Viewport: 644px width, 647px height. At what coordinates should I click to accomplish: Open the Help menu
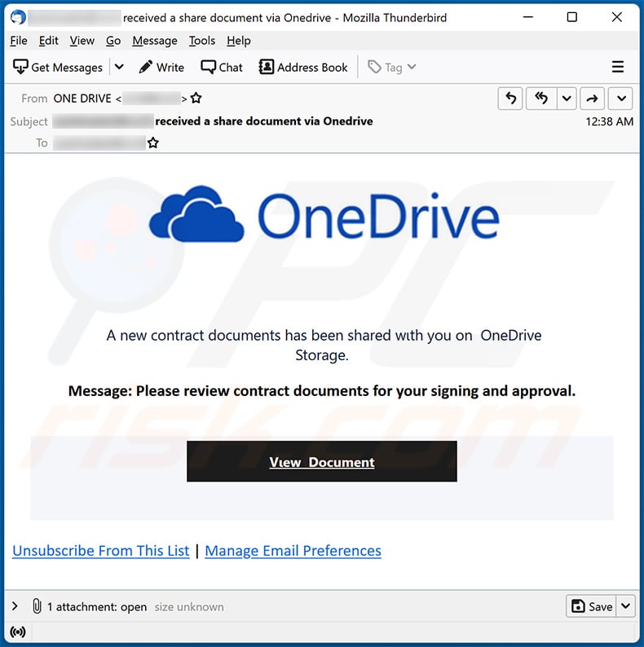click(x=239, y=41)
